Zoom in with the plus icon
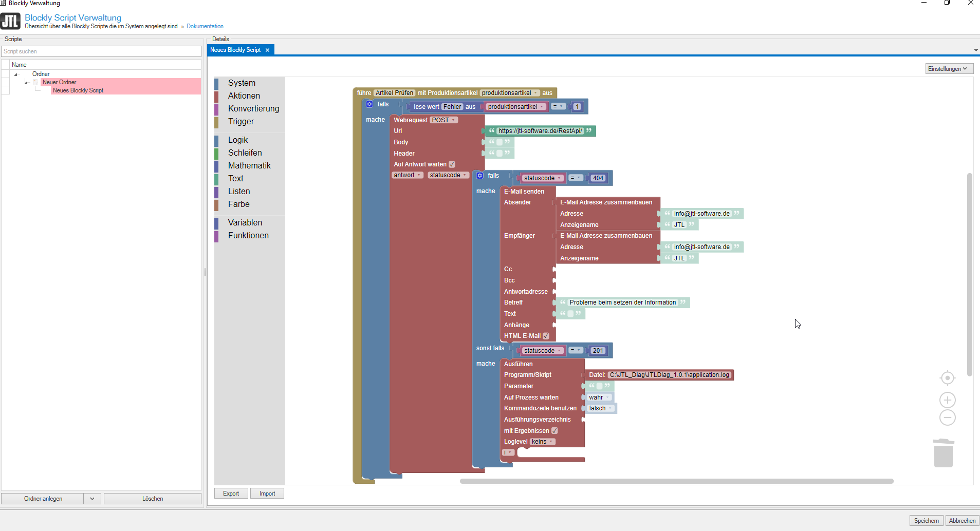980x531 pixels. point(947,400)
